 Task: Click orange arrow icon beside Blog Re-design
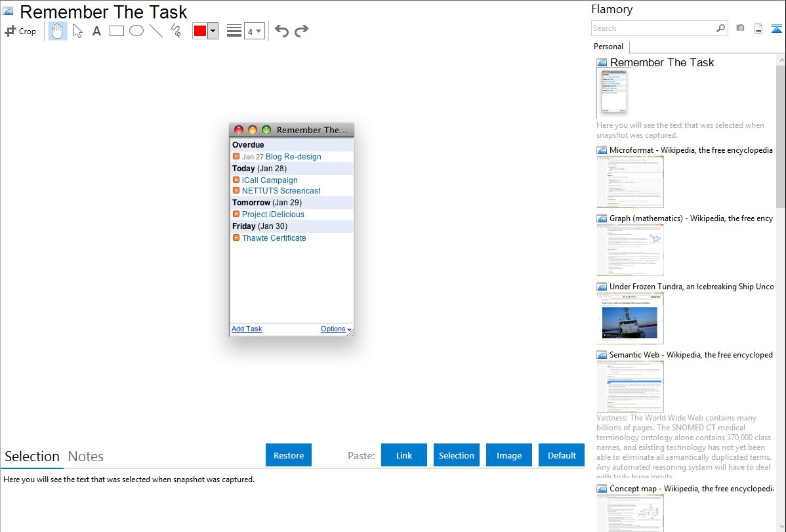236,156
